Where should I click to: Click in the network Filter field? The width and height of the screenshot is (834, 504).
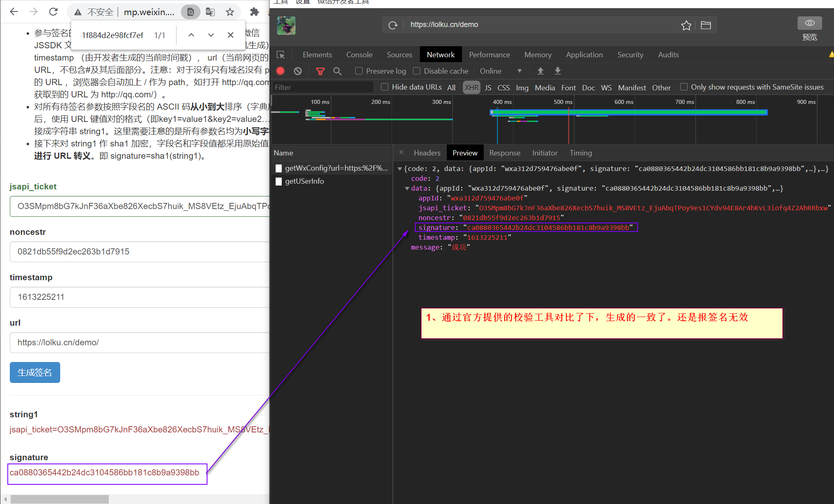click(x=323, y=87)
